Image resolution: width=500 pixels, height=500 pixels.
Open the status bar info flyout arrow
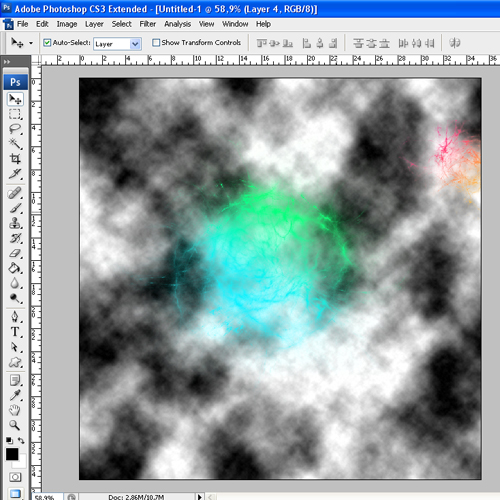click(199, 497)
